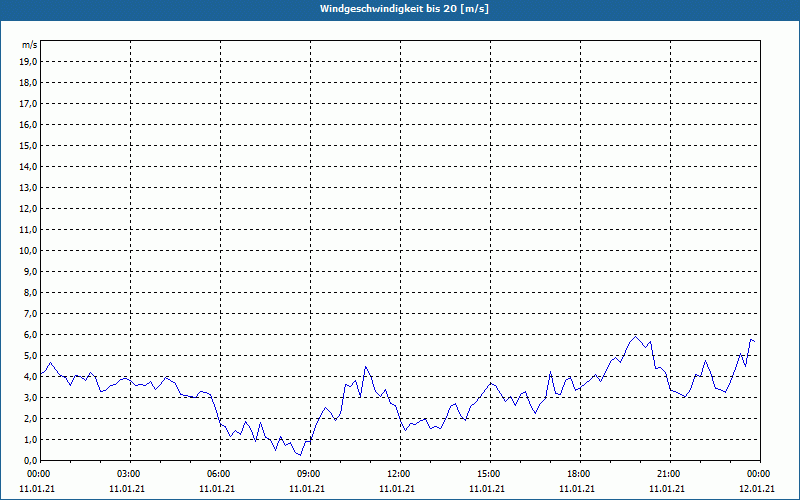Click the 1,0 y-axis label

pos(30,439)
